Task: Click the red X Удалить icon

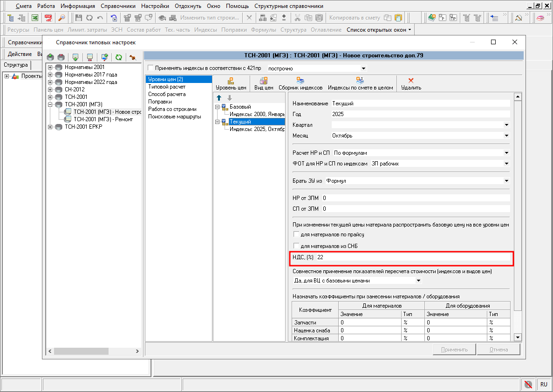Action: pos(411,81)
